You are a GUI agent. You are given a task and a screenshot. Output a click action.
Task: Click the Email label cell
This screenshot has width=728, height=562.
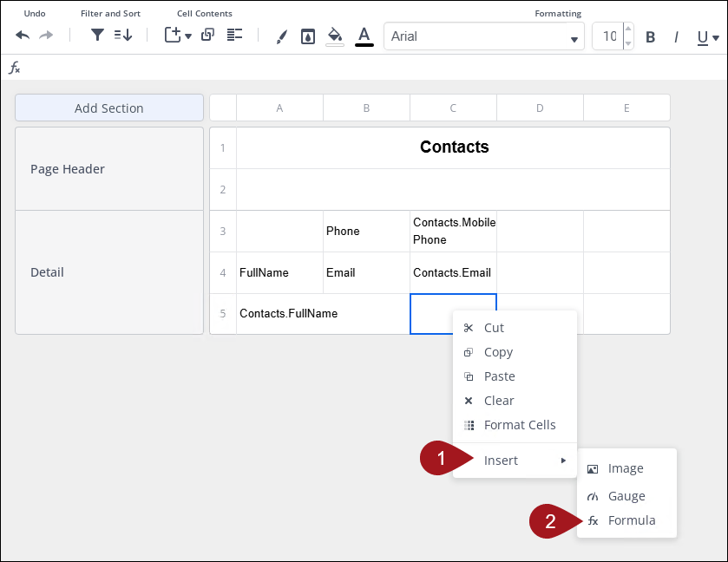pos(366,273)
